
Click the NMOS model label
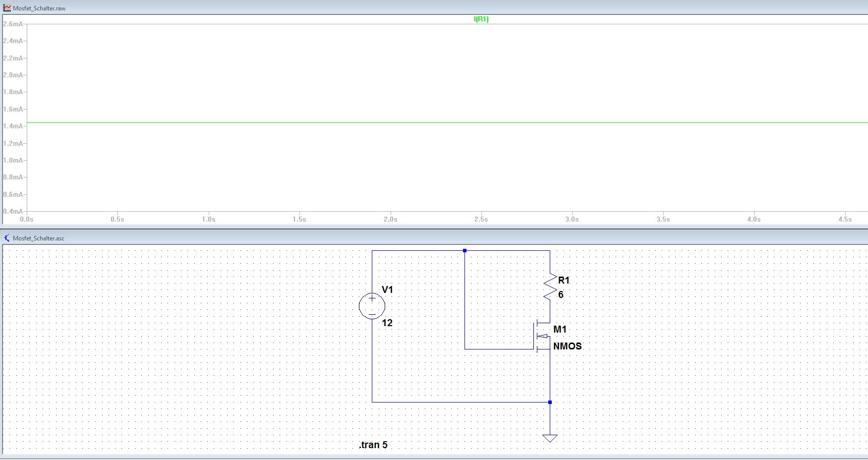tap(567, 346)
